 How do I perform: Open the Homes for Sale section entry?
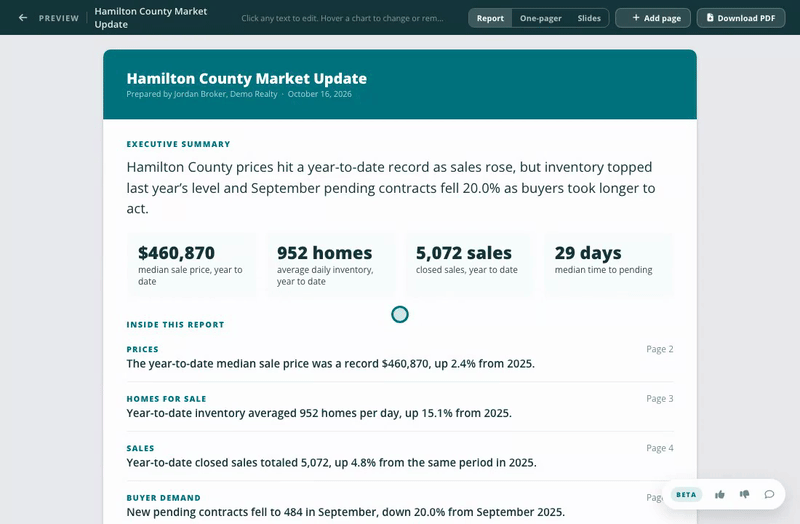(x=400, y=407)
